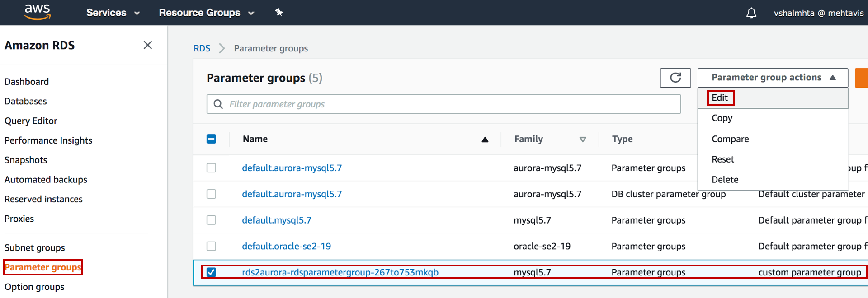868x298 pixels.
Task: Click the RDS breadcrumb link
Action: point(202,48)
